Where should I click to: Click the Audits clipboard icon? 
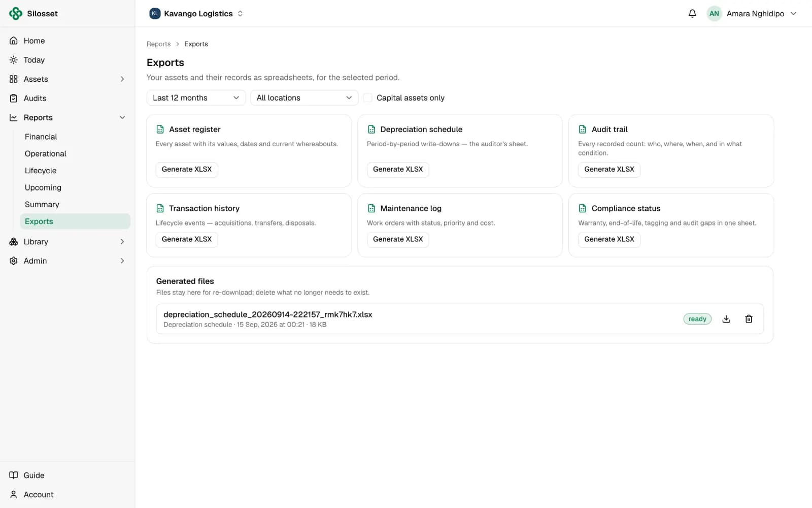pos(14,99)
